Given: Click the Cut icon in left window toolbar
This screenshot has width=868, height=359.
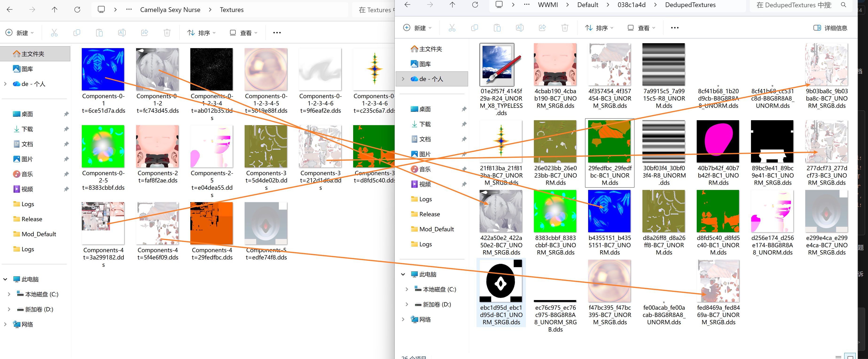Looking at the screenshot, I should tap(54, 33).
